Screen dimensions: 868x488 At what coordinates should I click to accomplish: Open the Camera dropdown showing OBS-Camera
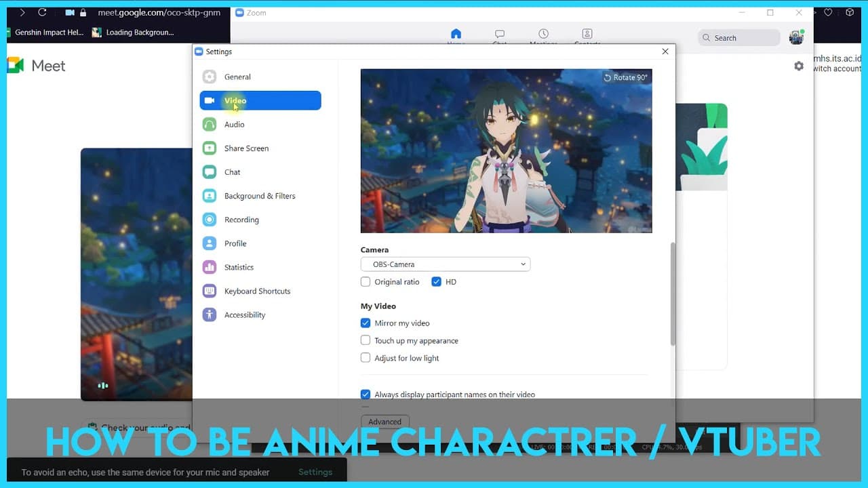coord(446,264)
